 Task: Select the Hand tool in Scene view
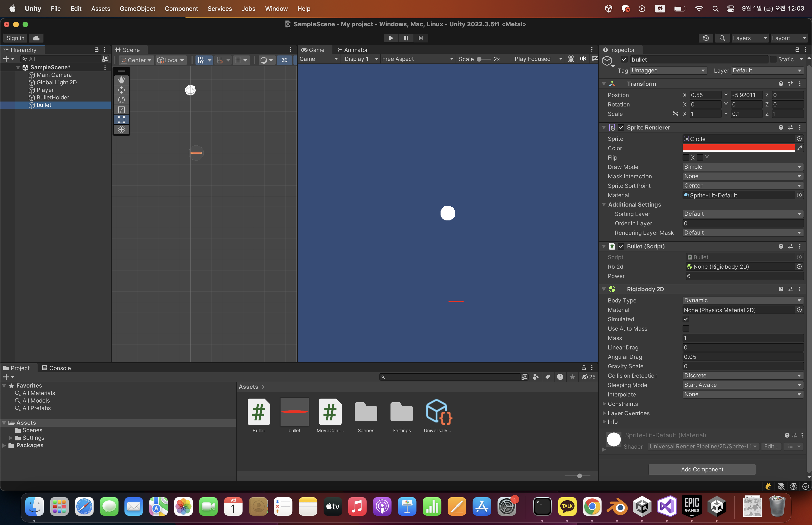click(121, 80)
